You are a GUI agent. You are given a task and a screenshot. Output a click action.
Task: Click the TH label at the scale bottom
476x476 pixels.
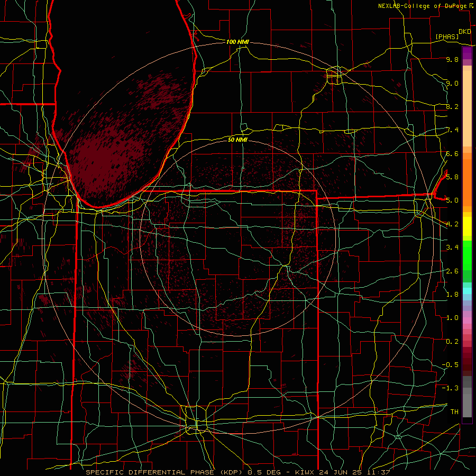point(454,412)
